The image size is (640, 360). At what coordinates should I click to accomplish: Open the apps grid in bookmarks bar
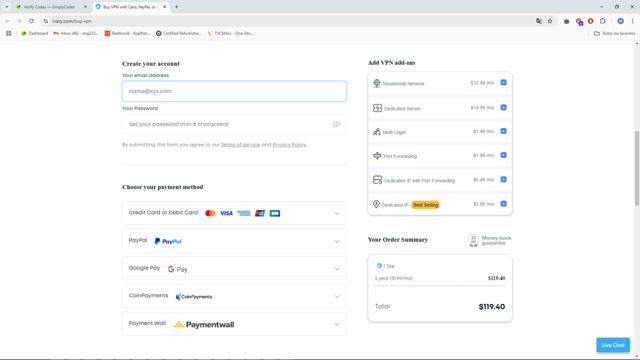(x=9, y=33)
